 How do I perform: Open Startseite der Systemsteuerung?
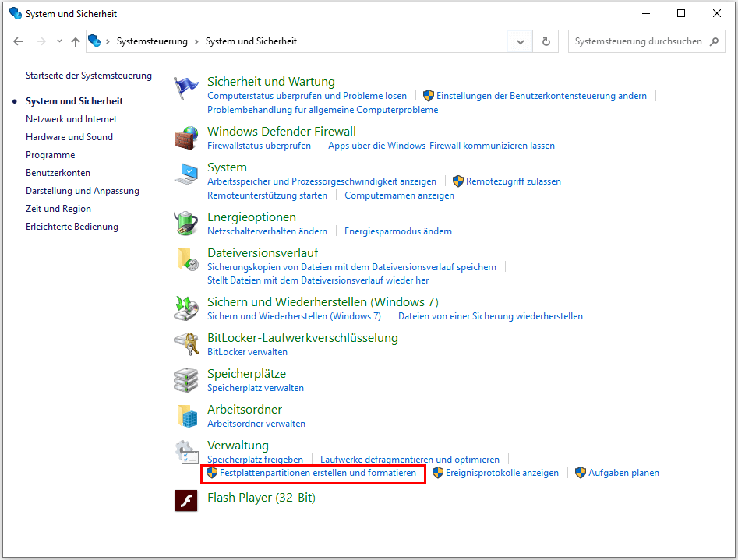click(89, 76)
